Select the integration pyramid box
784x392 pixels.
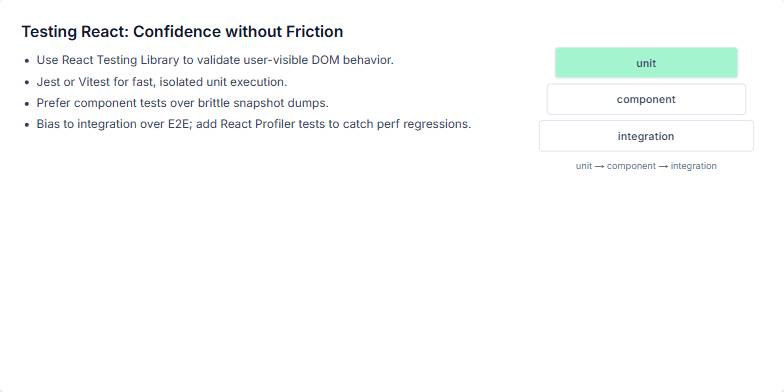coord(646,136)
